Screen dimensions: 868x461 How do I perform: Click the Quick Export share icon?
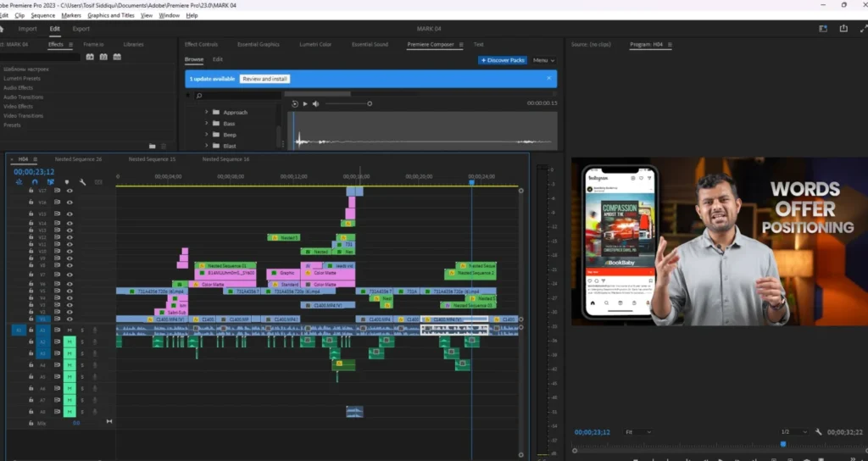(x=843, y=28)
